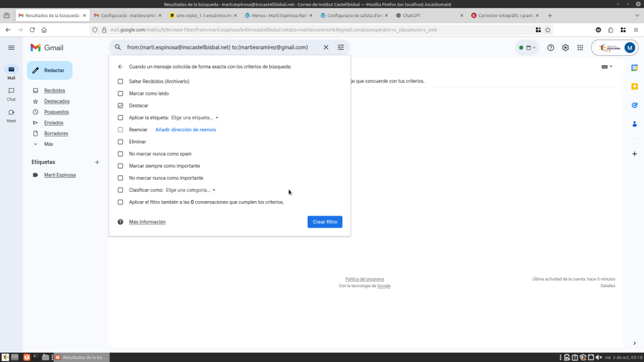Enable the Marcar como leído checkbox
The image size is (644, 362).
click(121, 94)
